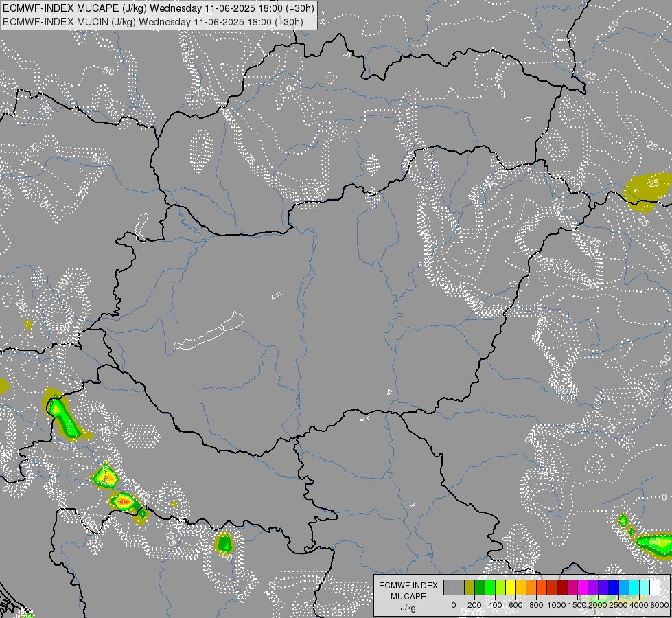Click the MUCAPE label inside the legend
Viewport: 672px width, 618px height.
[408, 597]
